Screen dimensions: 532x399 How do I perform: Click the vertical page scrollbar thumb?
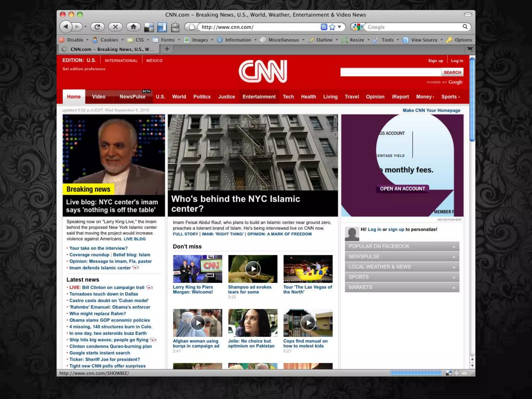click(472, 100)
